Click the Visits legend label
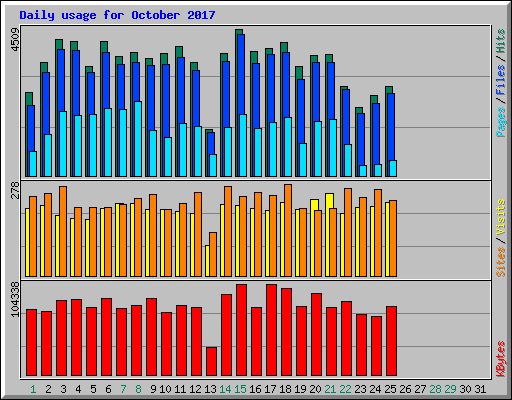Viewport: 512px width, 400px height. pyautogui.click(x=500, y=218)
